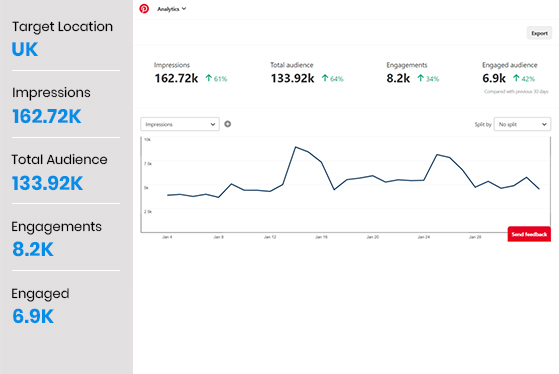
Task: Click the Jan 8 axis label
Action: (x=219, y=237)
